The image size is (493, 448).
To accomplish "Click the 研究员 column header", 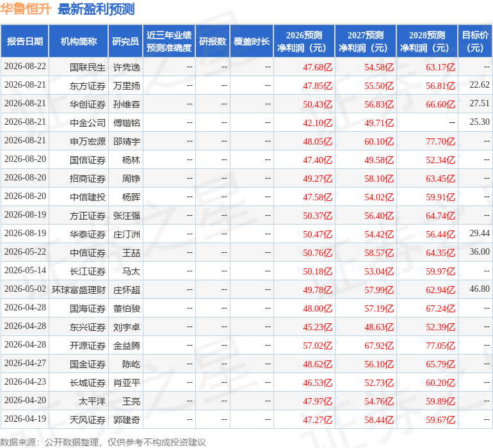I will (x=125, y=41).
